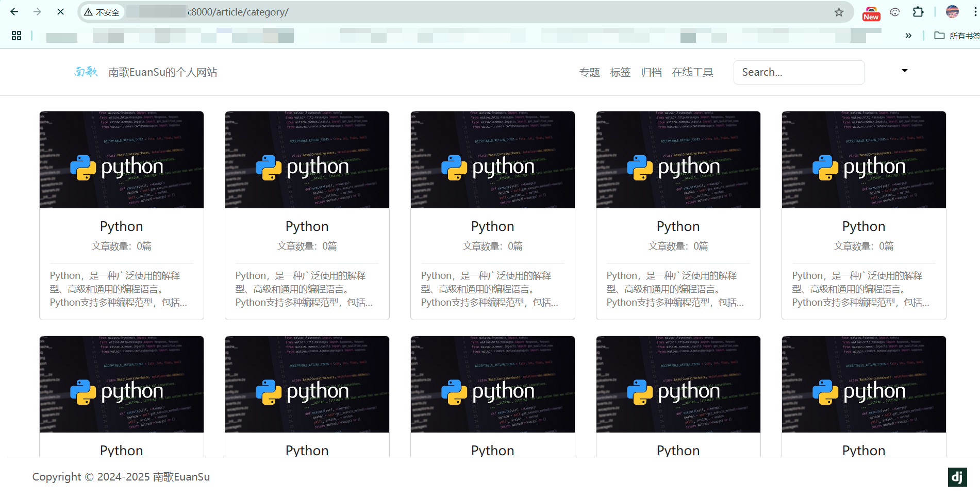Image resolution: width=980 pixels, height=497 pixels.
Task: Open the apps grid in bookmarks bar
Action: (16, 36)
